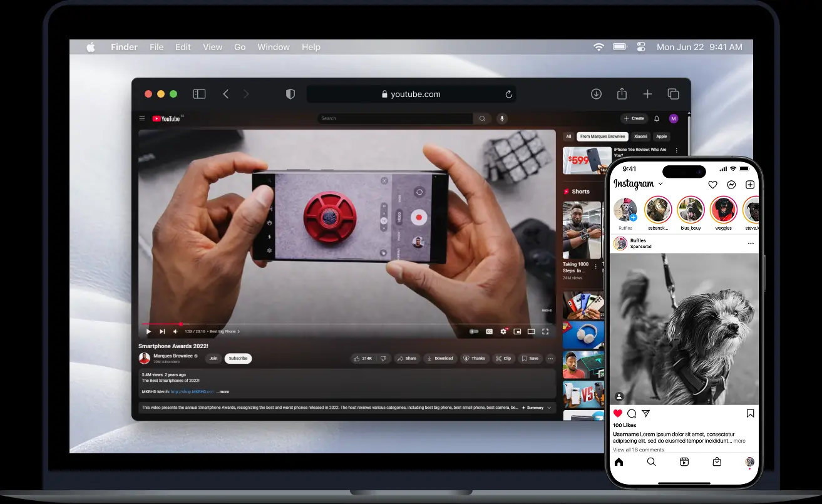Open Best Big Phone chapter list
822x504 pixels.
pyautogui.click(x=225, y=331)
